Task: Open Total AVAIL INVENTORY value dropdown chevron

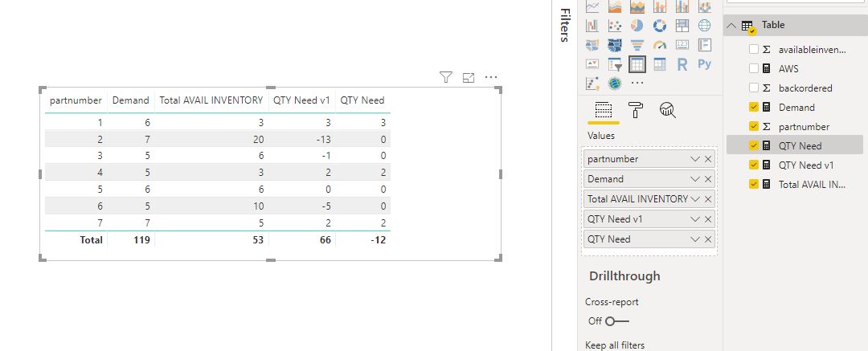Action: 694,198
